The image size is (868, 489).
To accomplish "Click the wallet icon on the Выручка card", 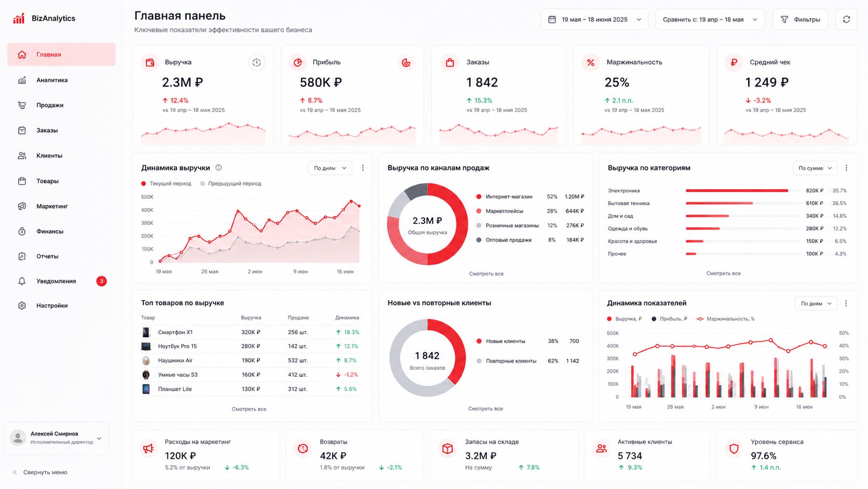I will [150, 62].
